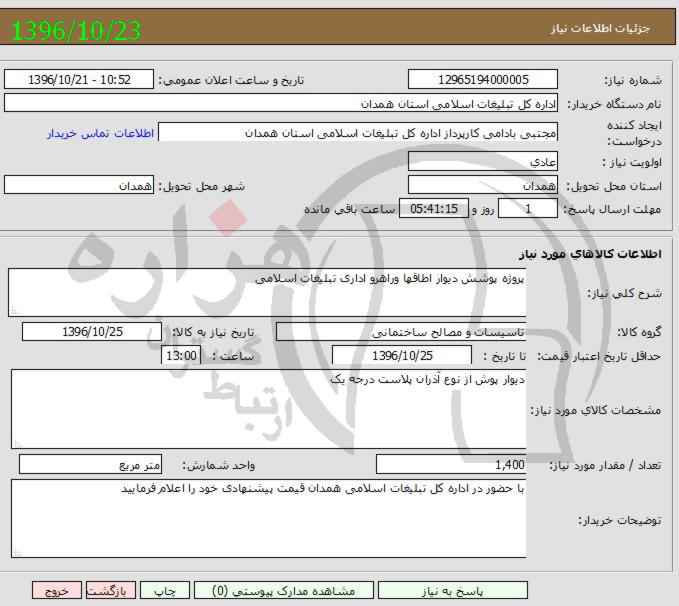This screenshot has width=679, height=606.
Task: Click the شهر محل تحویل field
Action: click(79, 185)
